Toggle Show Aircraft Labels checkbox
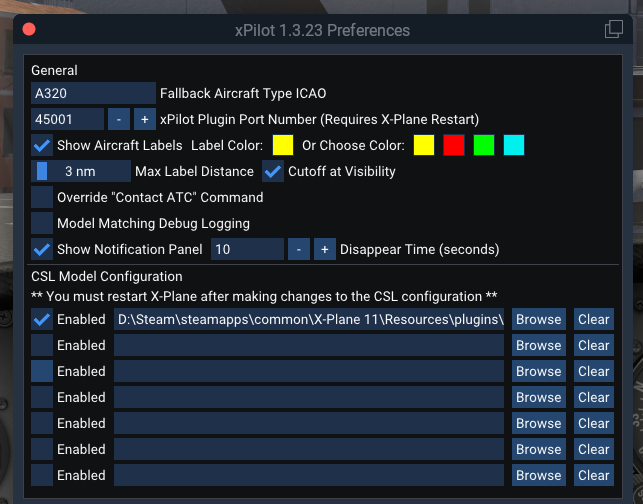Image resolution: width=643 pixels, height=504 pixels. [42, 146]
